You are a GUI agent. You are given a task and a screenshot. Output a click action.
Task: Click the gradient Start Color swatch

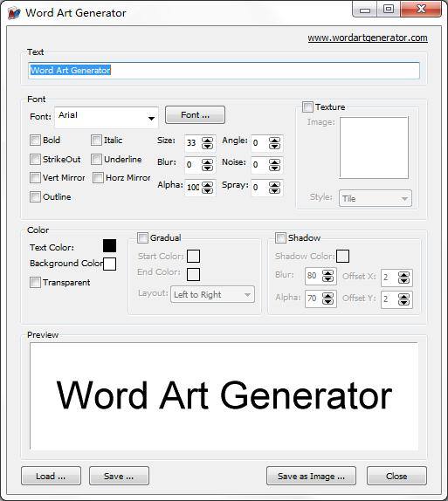point(194,257)
